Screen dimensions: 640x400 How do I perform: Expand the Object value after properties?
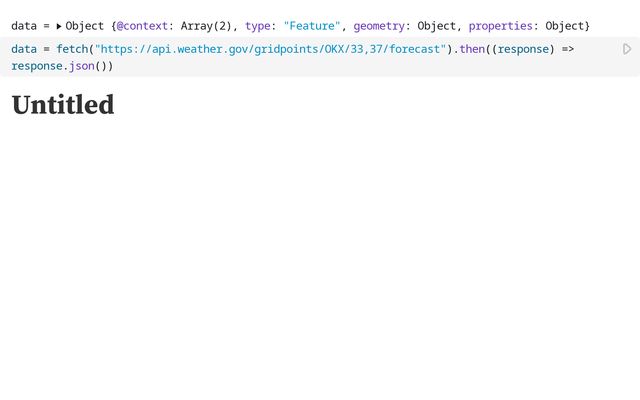point(567,26)
